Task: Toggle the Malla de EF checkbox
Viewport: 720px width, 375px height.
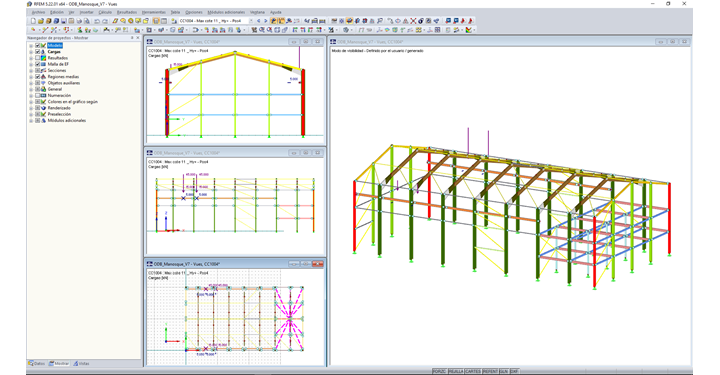Action: point(38,64)
